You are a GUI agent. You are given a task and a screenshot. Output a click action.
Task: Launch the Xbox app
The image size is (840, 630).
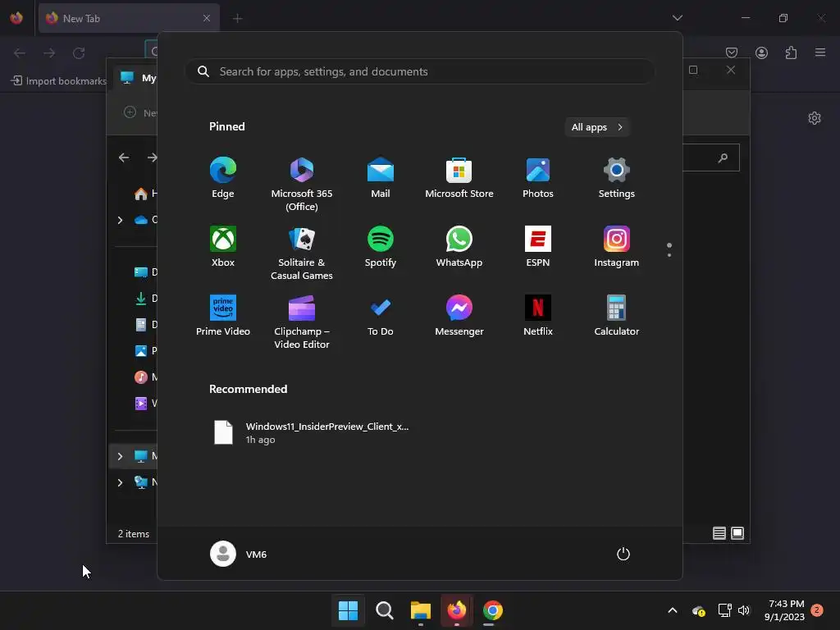coord(223,247)
